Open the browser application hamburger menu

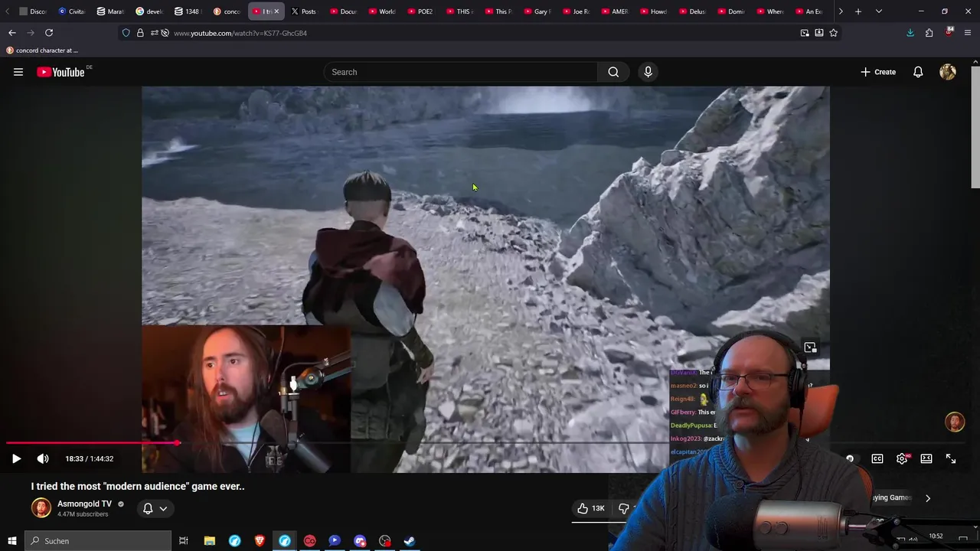click(968, 33)
